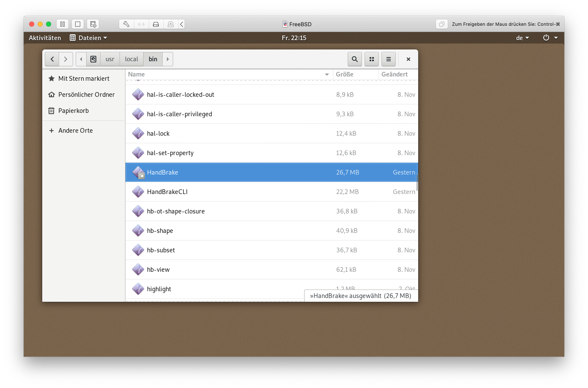Image resolution: width=588 pixels, height=388 pixels.
Task: Navigate to 'local' path segment
Action: click(x=131, y=59)
